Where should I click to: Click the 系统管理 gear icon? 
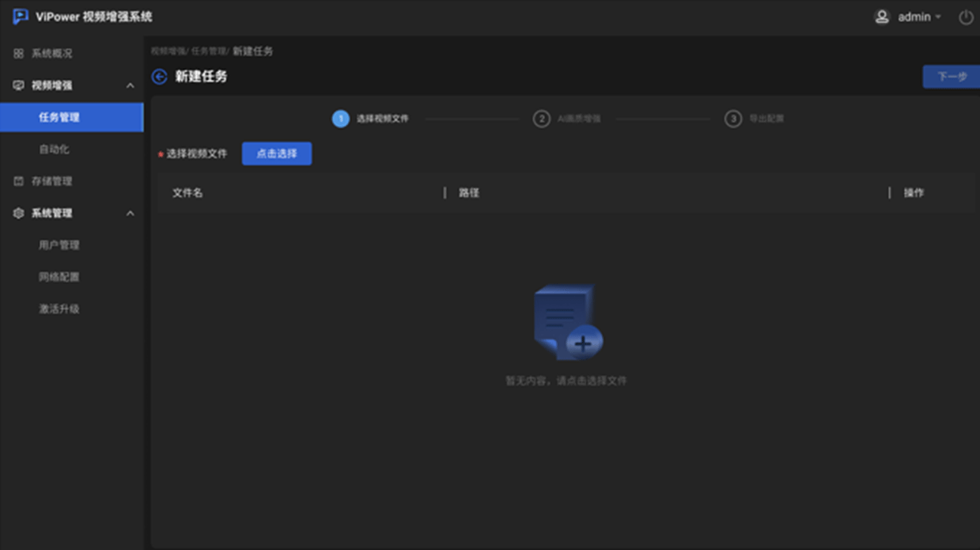point(18,214)
